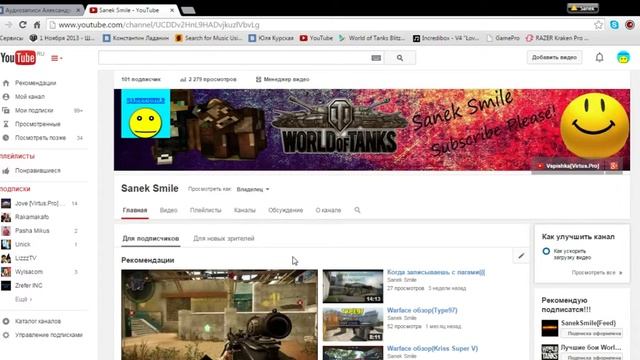
Task: Open the 14:13 video thumbnail
Action: pyautogui.click(x=353, y=286)
